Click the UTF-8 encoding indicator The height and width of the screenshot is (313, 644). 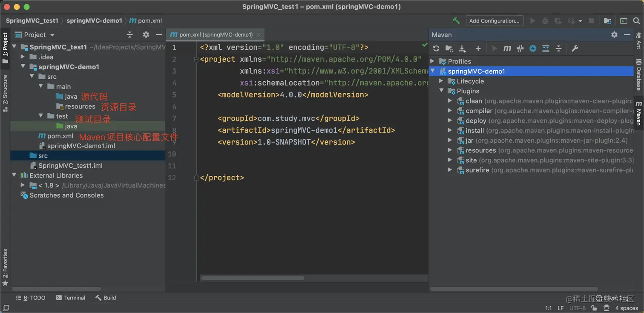pos(578,308)
